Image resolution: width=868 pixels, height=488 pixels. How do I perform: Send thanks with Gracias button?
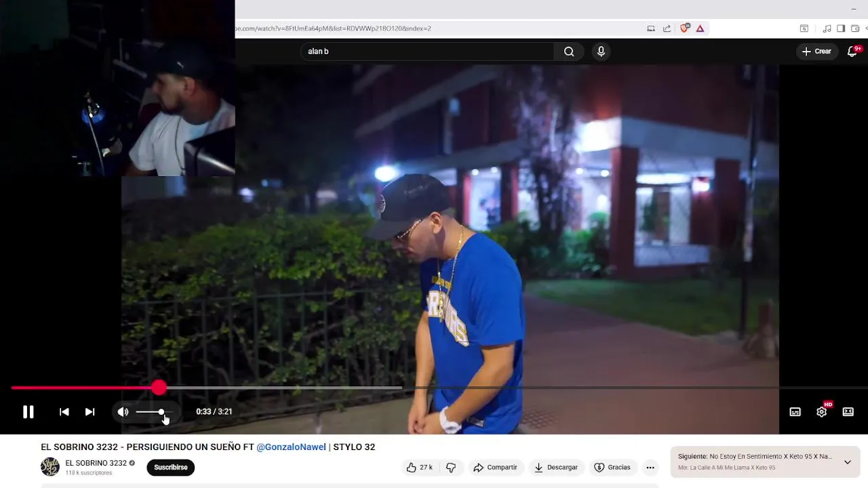click(612, 467)
